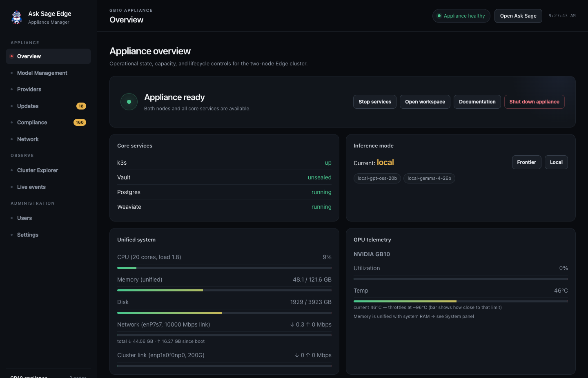Open Cluster Explorer

(x=48, y=170)
